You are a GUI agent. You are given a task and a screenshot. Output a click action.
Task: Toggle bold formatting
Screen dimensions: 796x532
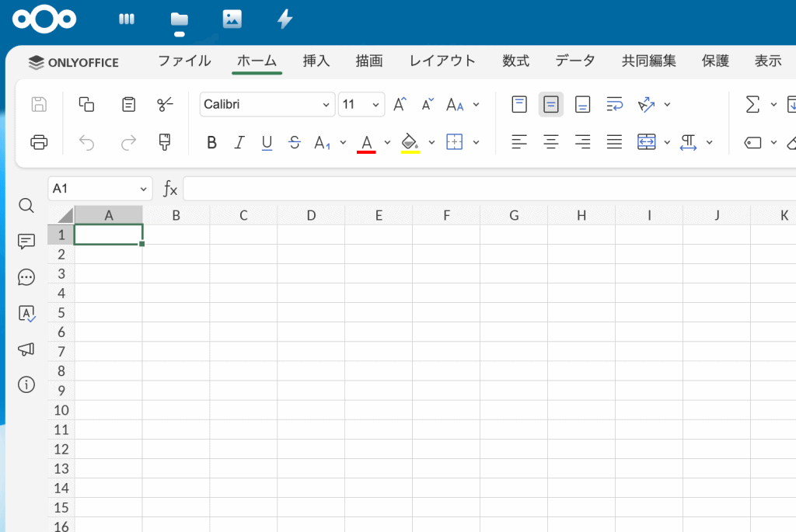click(211, 142)
